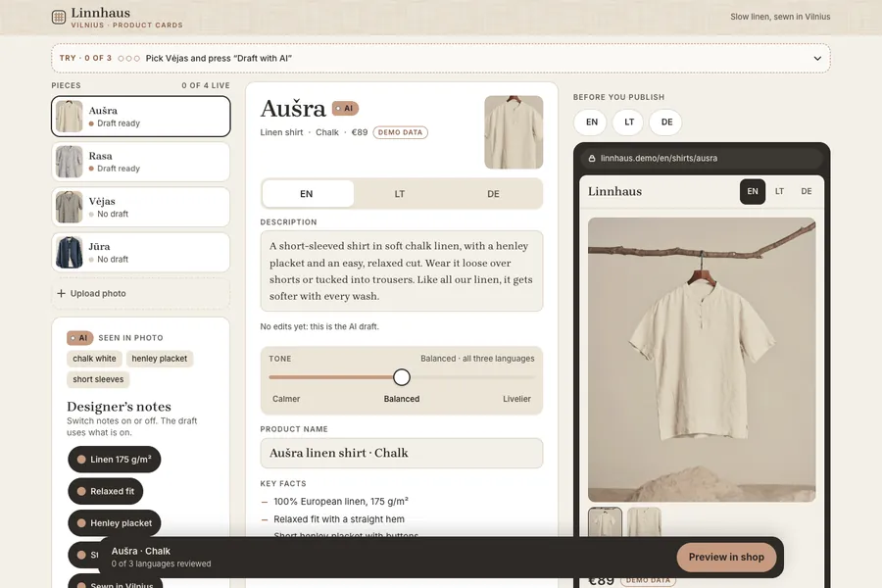The image size is (882, 588).
Task: Click the tone slider handle at Balanced
Action: 402,377
